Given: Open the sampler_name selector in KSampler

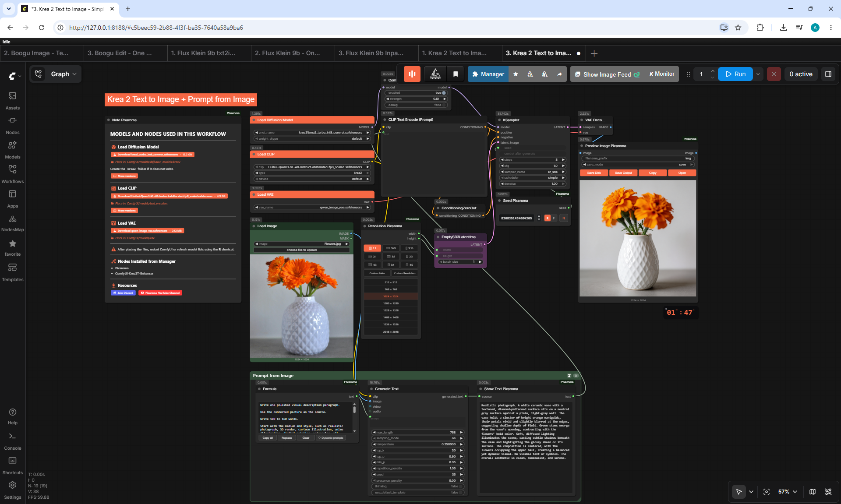Looking at the screenshot, I should (x=533, y=172).
